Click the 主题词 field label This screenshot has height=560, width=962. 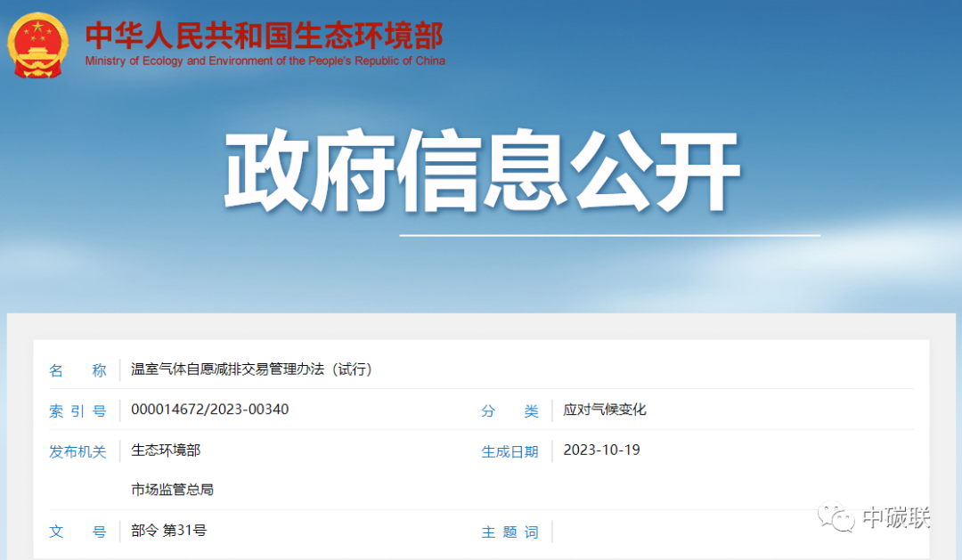click(510, 532)
